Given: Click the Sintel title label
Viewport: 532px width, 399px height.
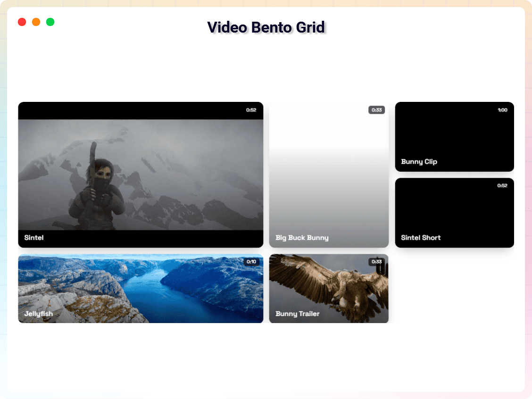Looking at the screenshot, I should (x=34, y=238).
